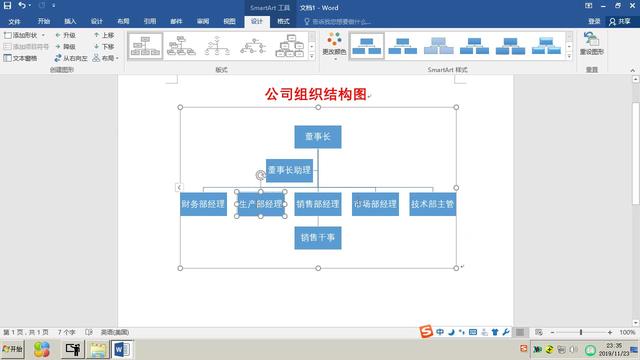Open the 更改颜色 color options
This screenshot has width=640, height=360.
(x=334, y=46)
